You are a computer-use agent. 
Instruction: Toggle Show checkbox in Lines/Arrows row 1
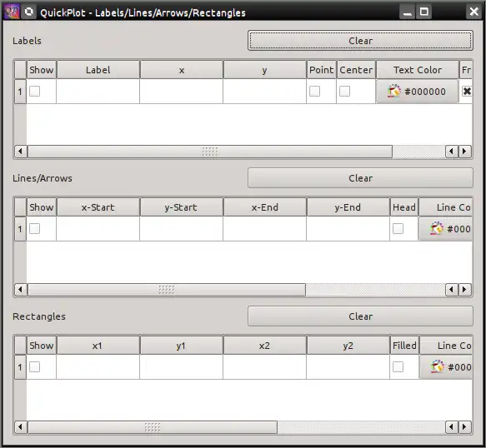pyautogui.click(x=35, y=229)
